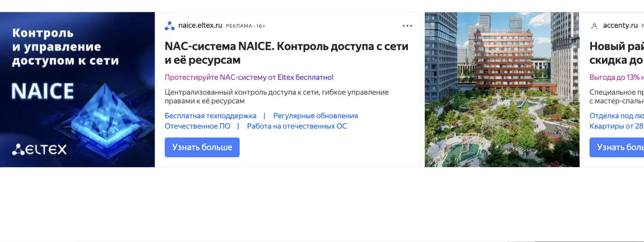Open 'Регулярные обновления' quick link

point(316,116)
